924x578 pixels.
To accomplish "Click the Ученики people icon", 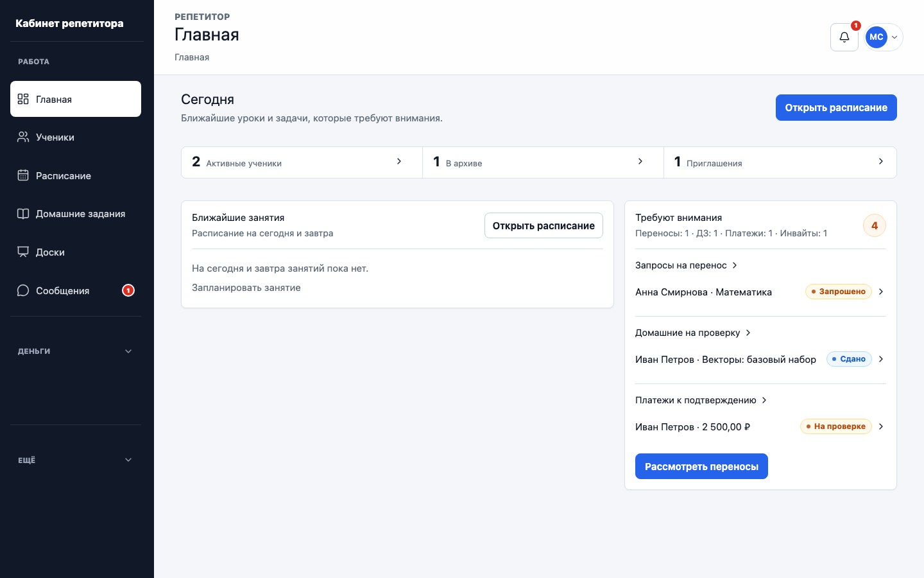I will click(23, 137).
